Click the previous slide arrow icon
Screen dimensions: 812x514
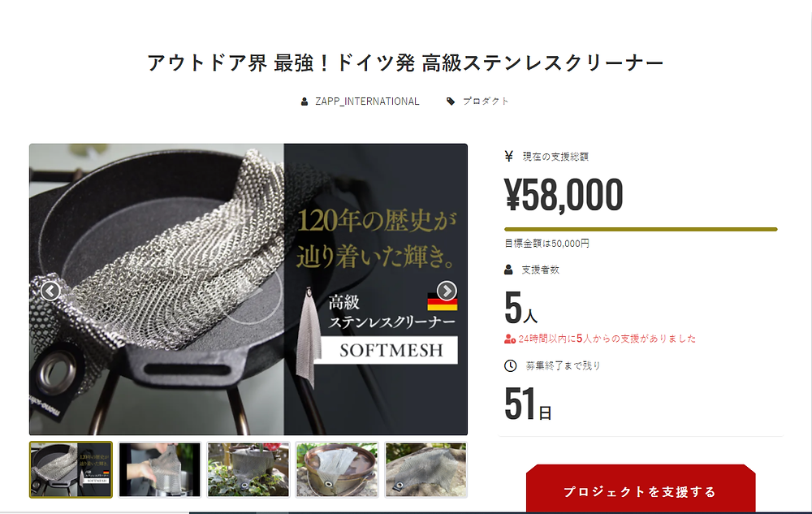tap(50, 292)
